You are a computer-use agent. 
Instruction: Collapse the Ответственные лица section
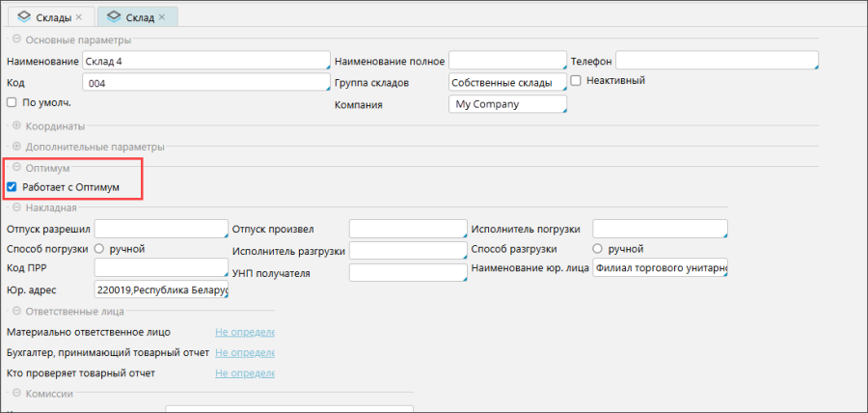point(16,311)
